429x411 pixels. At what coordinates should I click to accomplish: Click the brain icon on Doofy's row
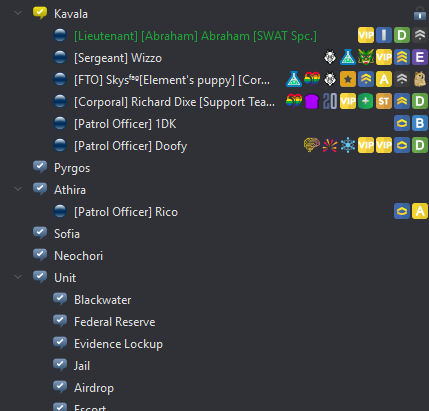click(x=312, y=145)
